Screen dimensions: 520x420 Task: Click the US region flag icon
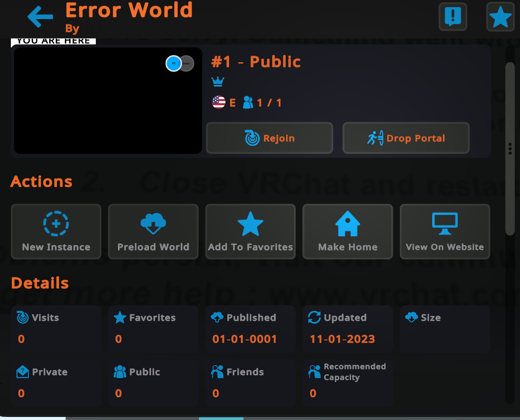pos(219,102)
